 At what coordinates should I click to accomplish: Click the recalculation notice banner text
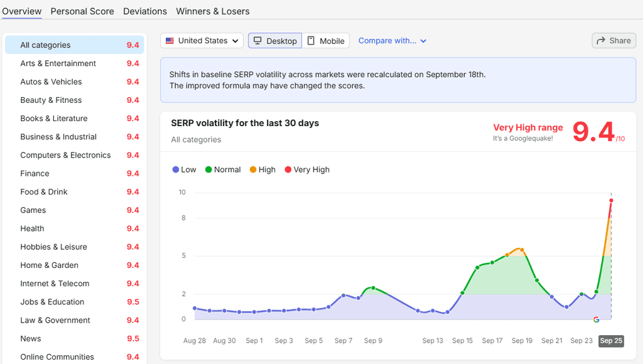pos(327,80)
